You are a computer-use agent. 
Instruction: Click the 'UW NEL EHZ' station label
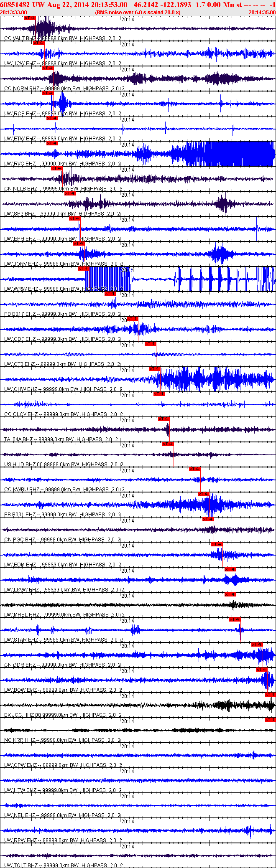20,815
